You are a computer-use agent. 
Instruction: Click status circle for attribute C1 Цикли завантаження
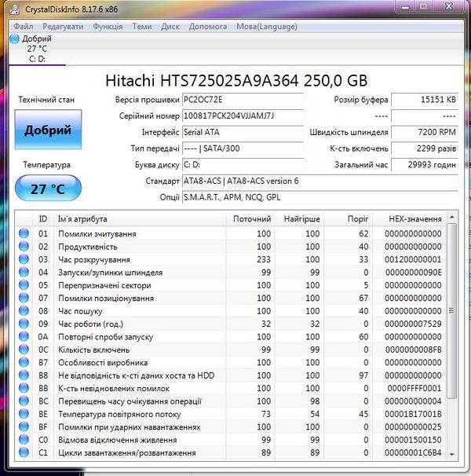click(24, 452)
